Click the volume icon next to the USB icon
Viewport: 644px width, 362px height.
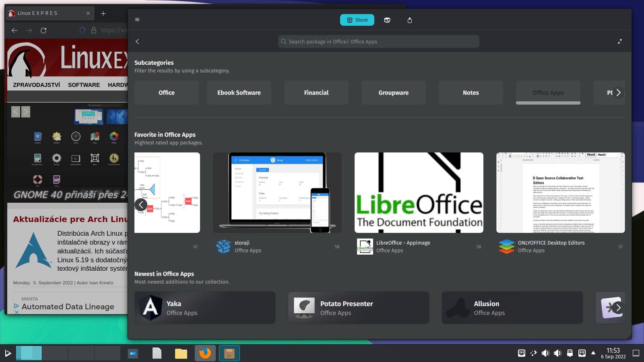[x=558, y=353]
